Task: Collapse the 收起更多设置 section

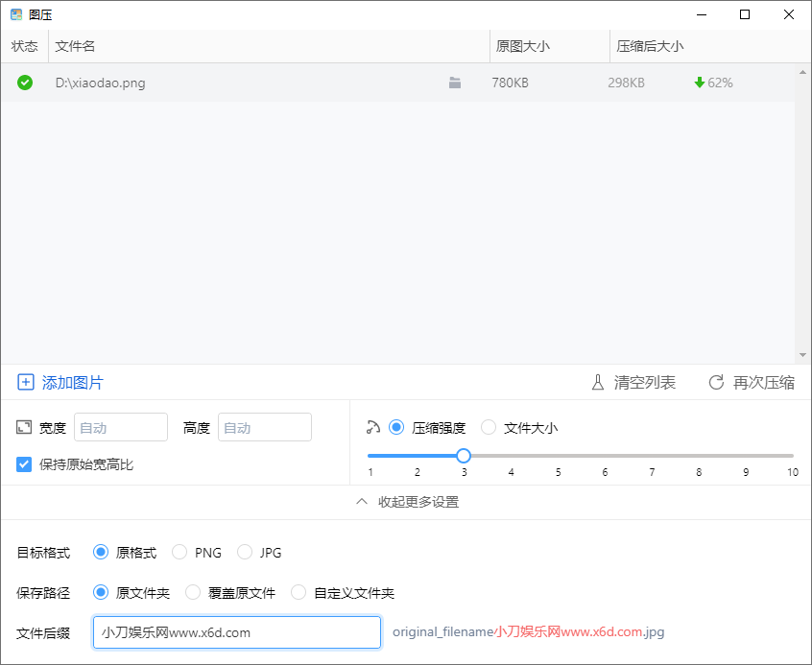Action: tap(406, 502)
